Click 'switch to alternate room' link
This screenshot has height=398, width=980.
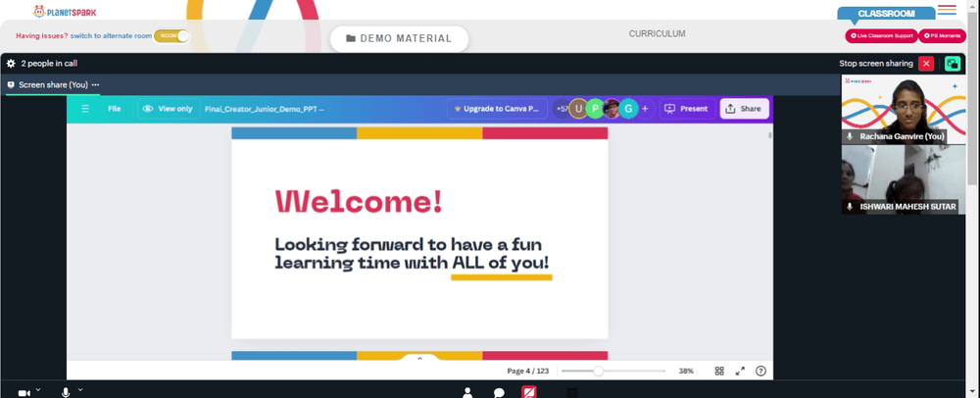pyautogui.click(x=111, y=36)
